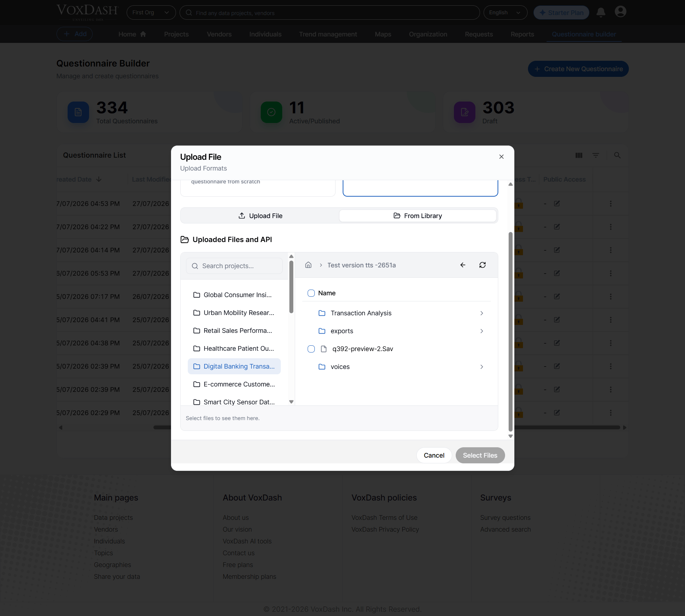The width and height of the screenshot is (685, 616).
Task: Click the magnifier icon in Search projects
Action: pyautogui.click(x=195, y=266)
